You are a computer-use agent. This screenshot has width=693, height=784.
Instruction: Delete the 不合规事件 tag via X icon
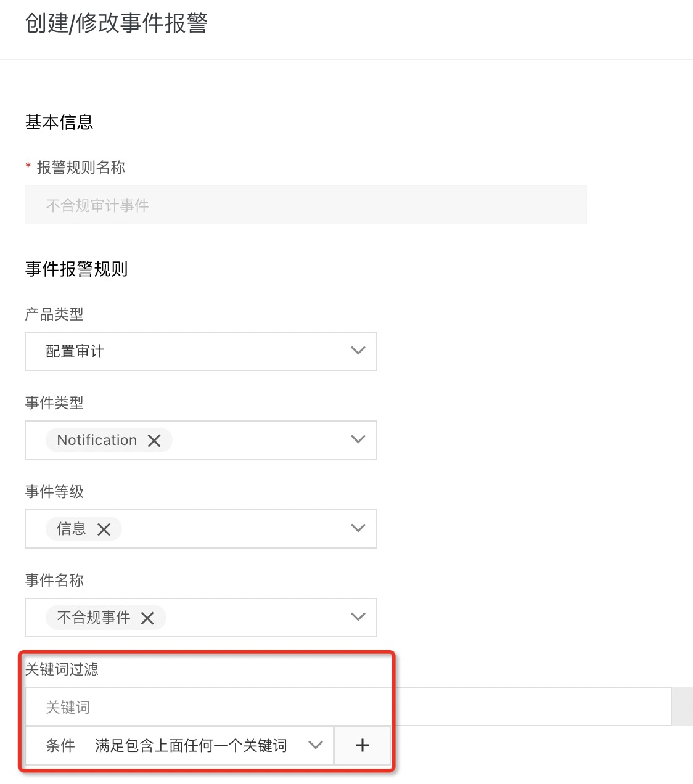147,618
